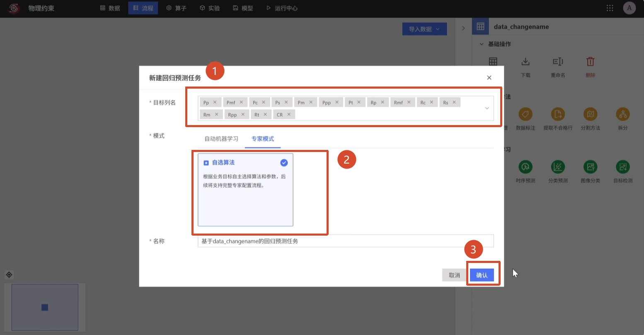The width and height of the screenshot is (644, 335).
Task: Remove the Pp tag from 目标列名
Action: click(x=215, y=102)
